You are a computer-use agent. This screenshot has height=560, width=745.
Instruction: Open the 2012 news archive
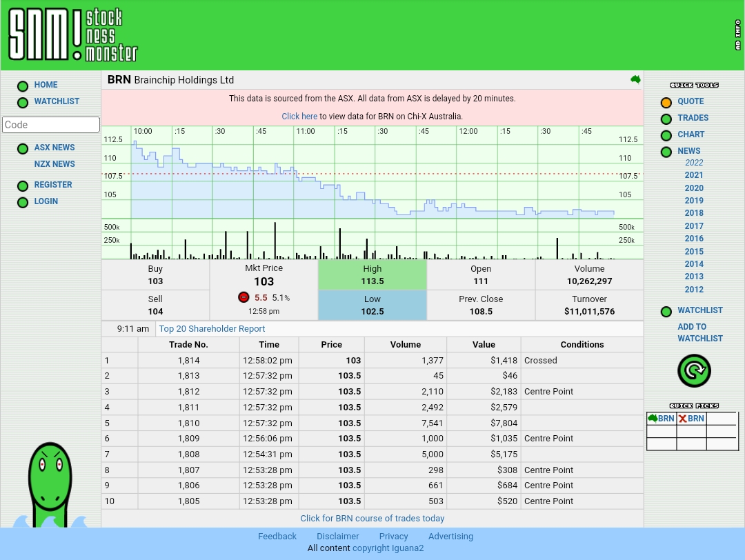pos(694,289)
